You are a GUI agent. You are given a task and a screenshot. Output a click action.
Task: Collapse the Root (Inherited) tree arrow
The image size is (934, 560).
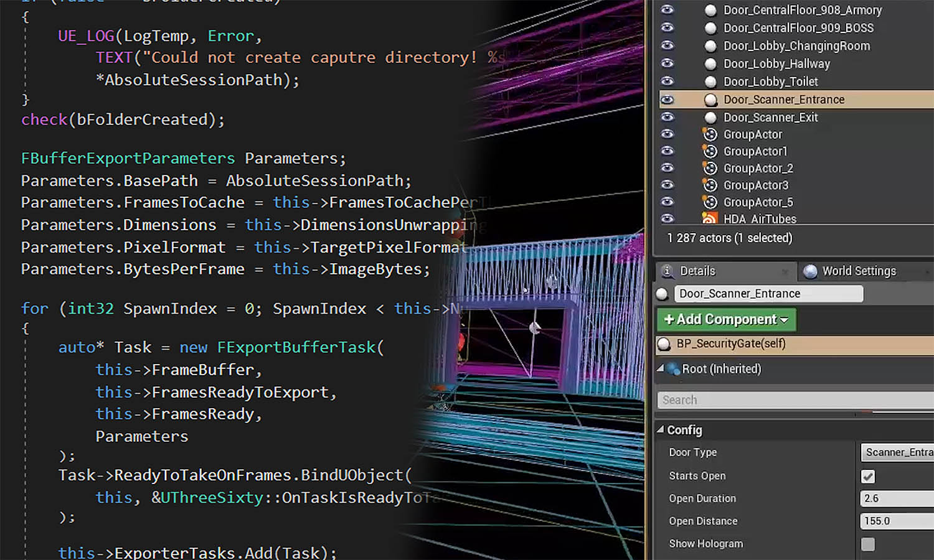coord(661,368)
